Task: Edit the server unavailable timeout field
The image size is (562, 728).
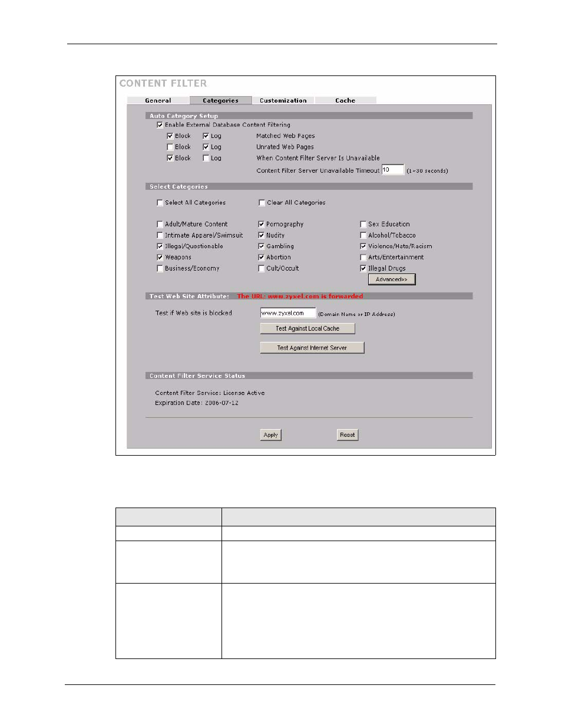Action: point(393,170)
